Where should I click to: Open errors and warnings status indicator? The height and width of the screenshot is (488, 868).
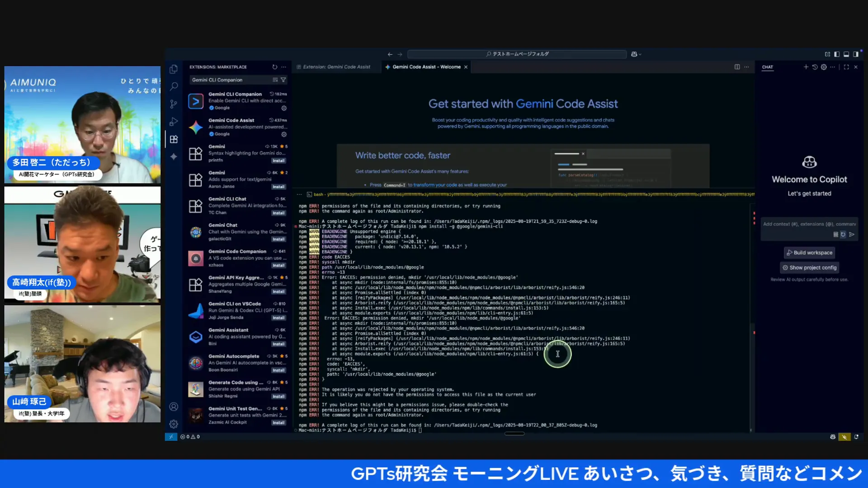[x=190, y=437]
